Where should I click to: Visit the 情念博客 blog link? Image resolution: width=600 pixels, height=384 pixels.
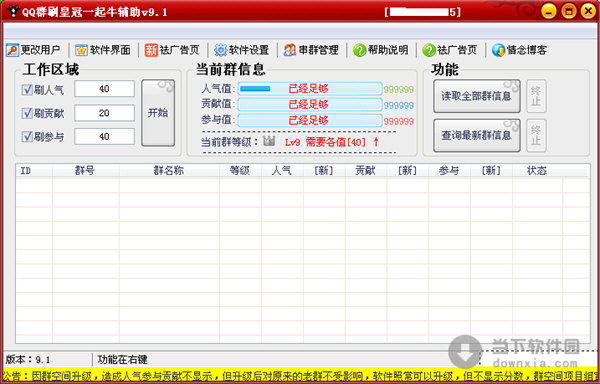[519, 50]
